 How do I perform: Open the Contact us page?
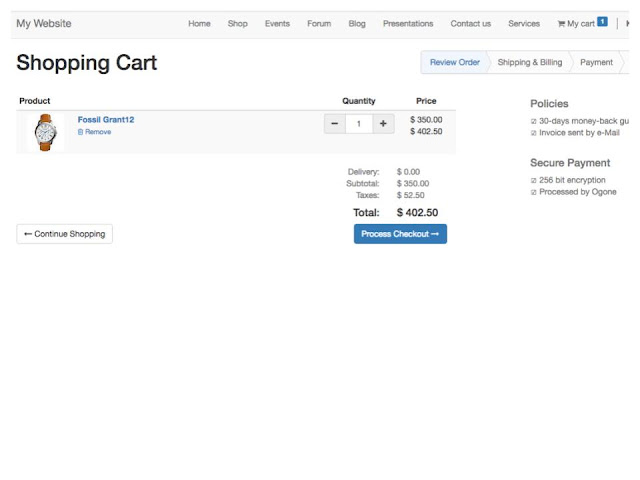coord(471,23)
